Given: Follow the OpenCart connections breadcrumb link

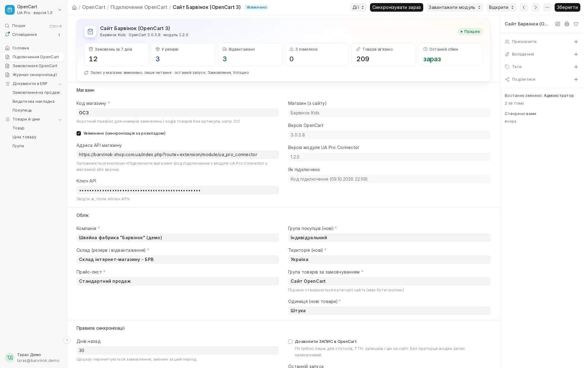Looking at the screenshot, I should (139, 7).
